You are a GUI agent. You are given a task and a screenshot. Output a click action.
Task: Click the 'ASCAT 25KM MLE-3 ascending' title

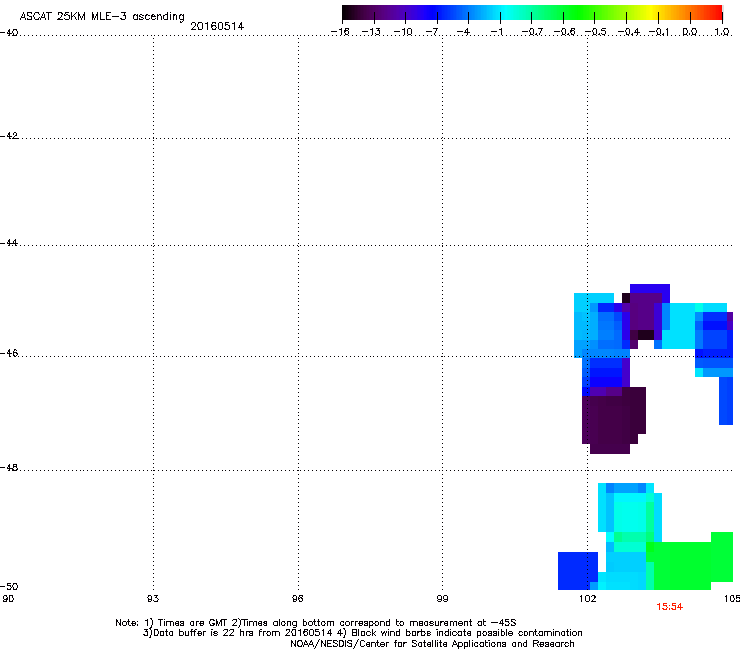click(102, 16)
